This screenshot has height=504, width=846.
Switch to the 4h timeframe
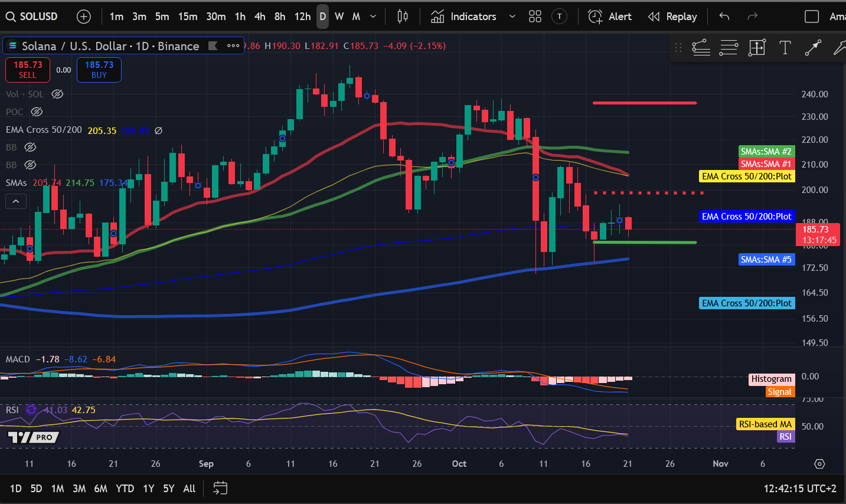260,17
